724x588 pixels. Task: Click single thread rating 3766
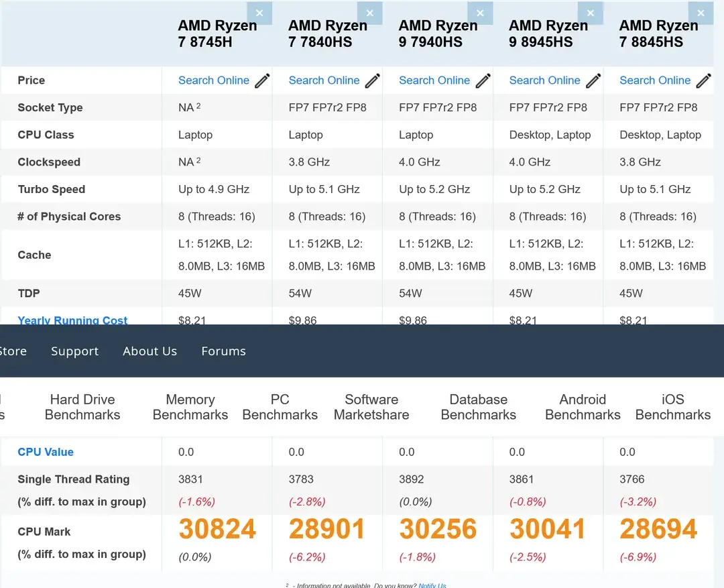click(632, 479)
